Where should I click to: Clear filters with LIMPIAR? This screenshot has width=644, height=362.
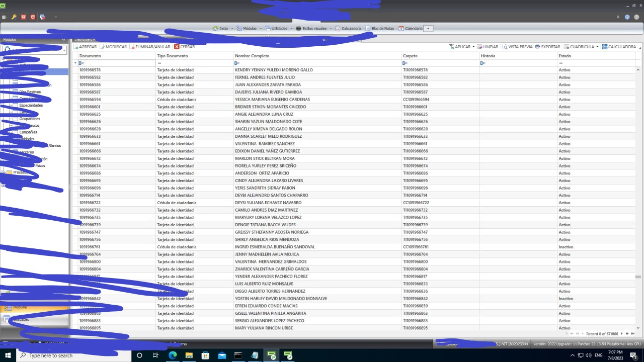coord(488,47)
